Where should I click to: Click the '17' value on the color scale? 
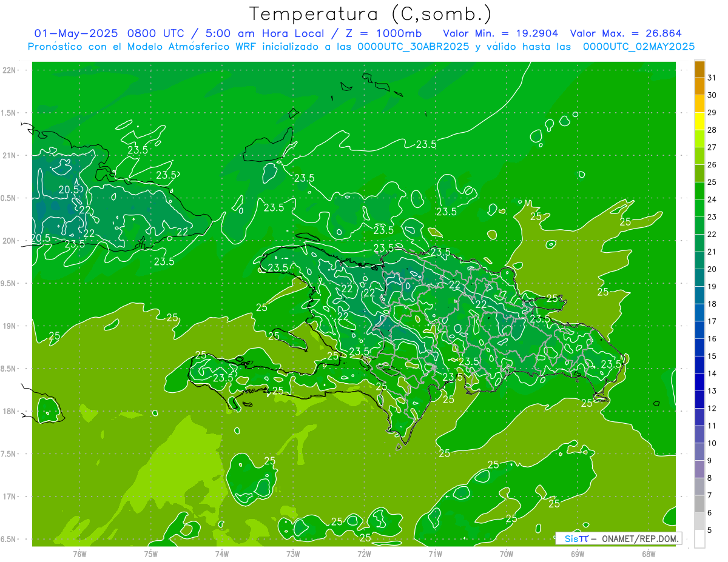point(712,321)
